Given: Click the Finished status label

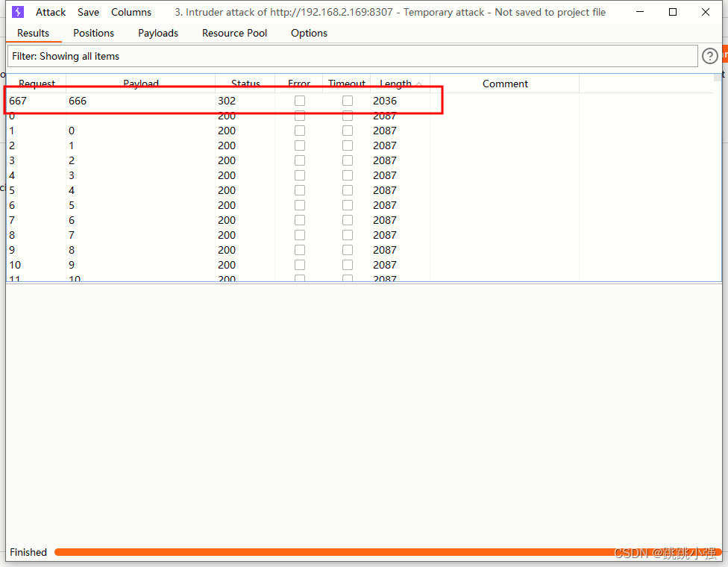Looking at the screenshot, I should tap(28, 552).
